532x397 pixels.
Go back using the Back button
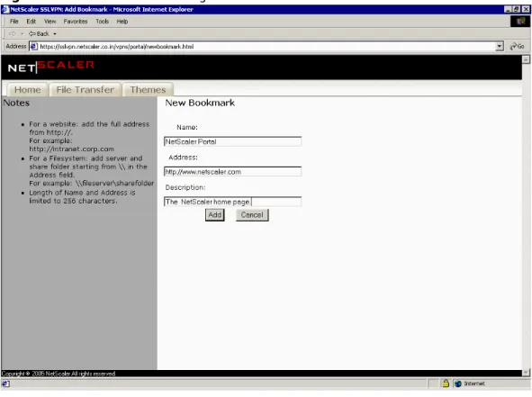(39, 33)
